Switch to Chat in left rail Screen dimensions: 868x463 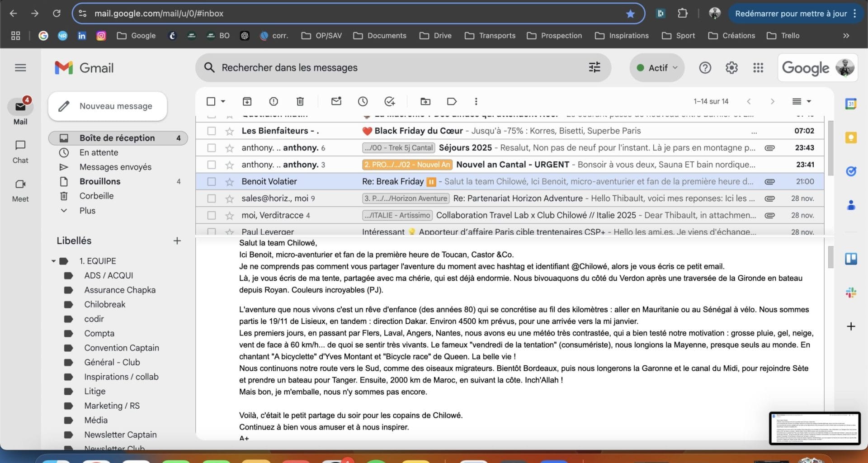click(20, 151)
